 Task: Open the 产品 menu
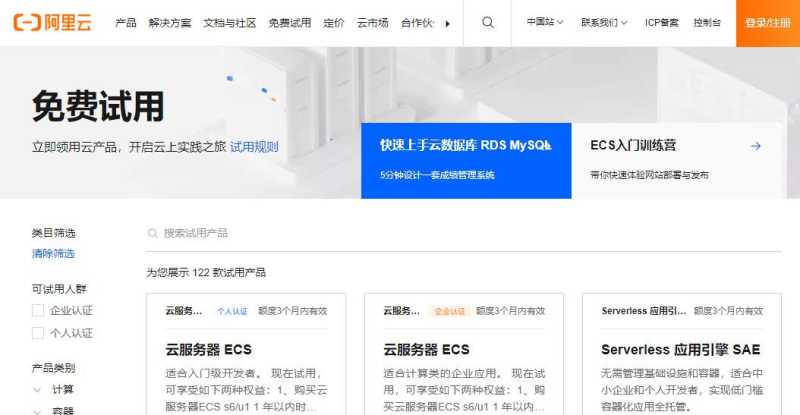pyautogui.click(x=126, y=23)
